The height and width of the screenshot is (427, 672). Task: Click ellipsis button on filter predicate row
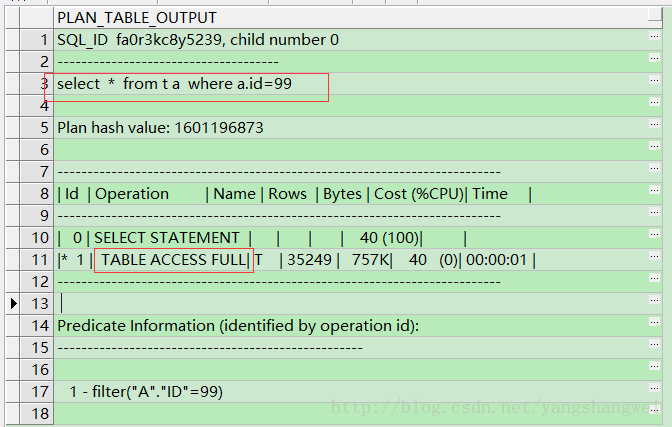pyautogui.click(x=652, y=391)
